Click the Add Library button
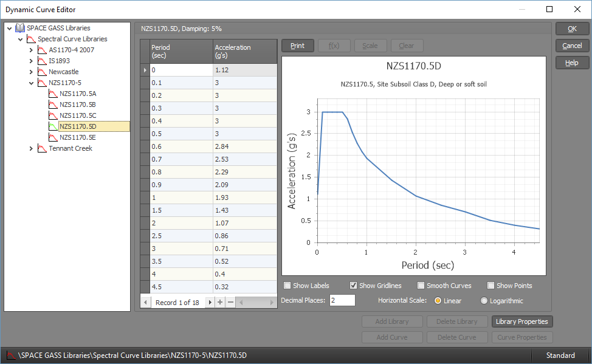The image size is (592, 364). coord(392,321)
